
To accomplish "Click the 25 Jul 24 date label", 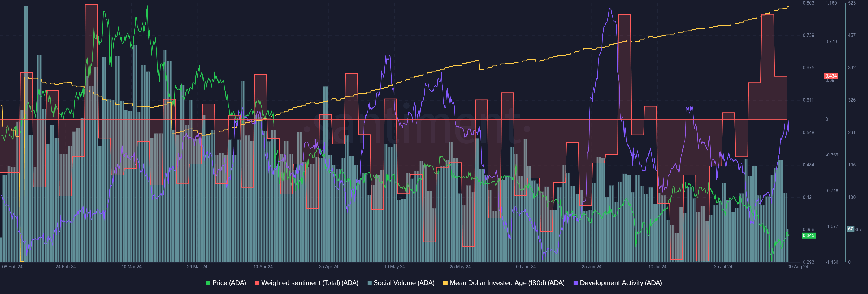I will (x=723, y=267).
